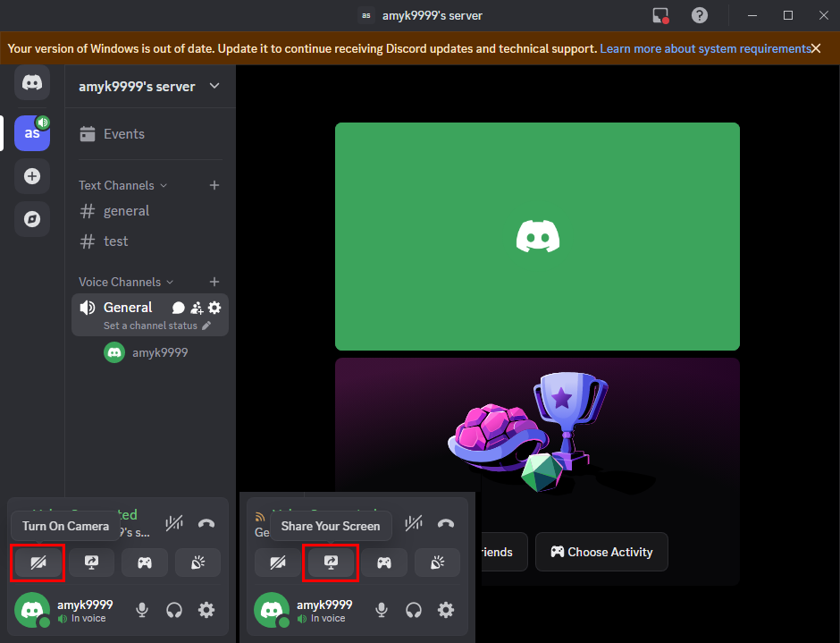The height and width of the screenshot is (643, 840).
Task: Collapse the Text Channels category
Action: [x=123, y=185]
